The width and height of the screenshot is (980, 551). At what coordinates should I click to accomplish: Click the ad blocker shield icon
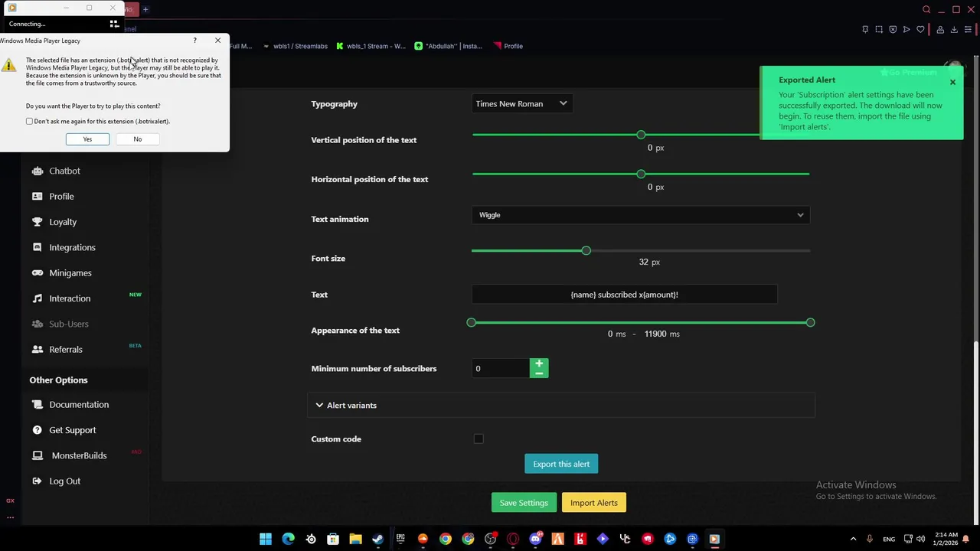(x=893, y=30)
